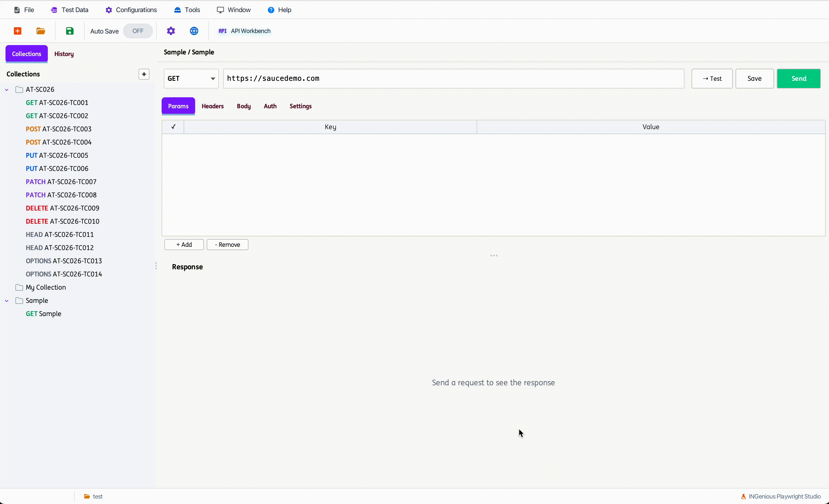Open the Configurations menu
Viewport: 829px width, 504px height.
pos(131,10)
